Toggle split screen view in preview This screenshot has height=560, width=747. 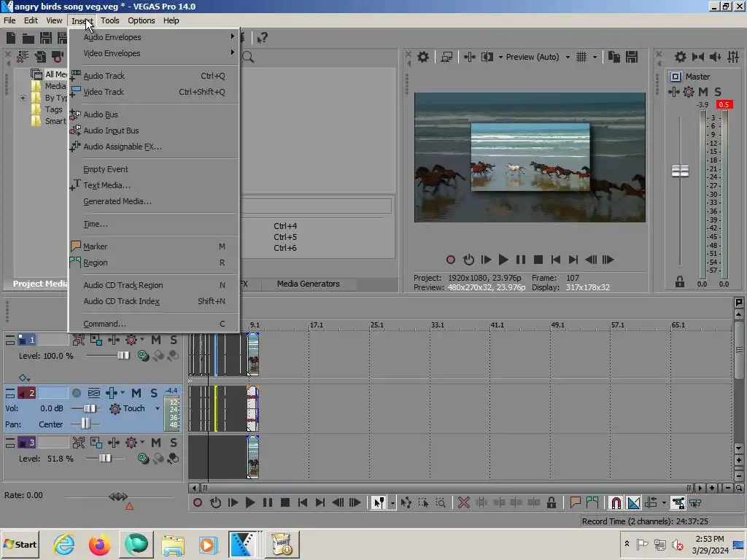coord(487,57)
